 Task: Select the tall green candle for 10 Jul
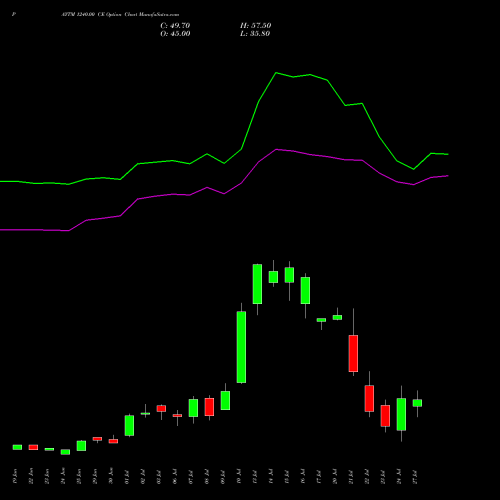pyautogui.click(x=241, y=347)
